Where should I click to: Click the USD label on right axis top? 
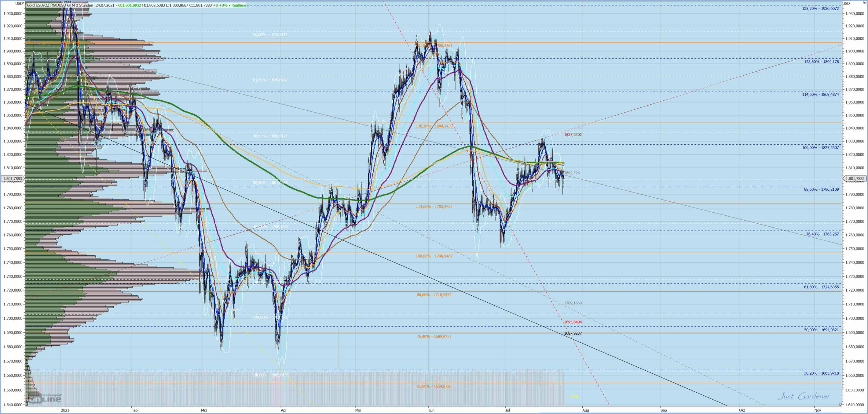[x=846, y=3]
